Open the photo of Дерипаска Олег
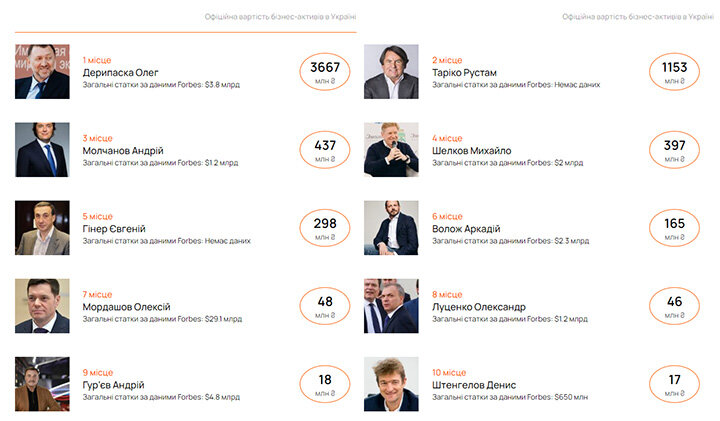Viewport: 720px width, 421px height. [42, 72]
